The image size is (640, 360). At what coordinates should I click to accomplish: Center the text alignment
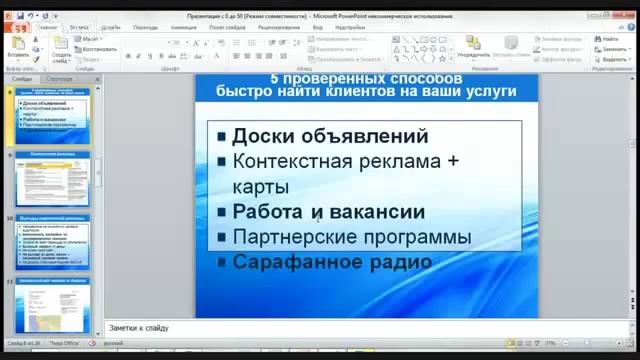[247, 56]
